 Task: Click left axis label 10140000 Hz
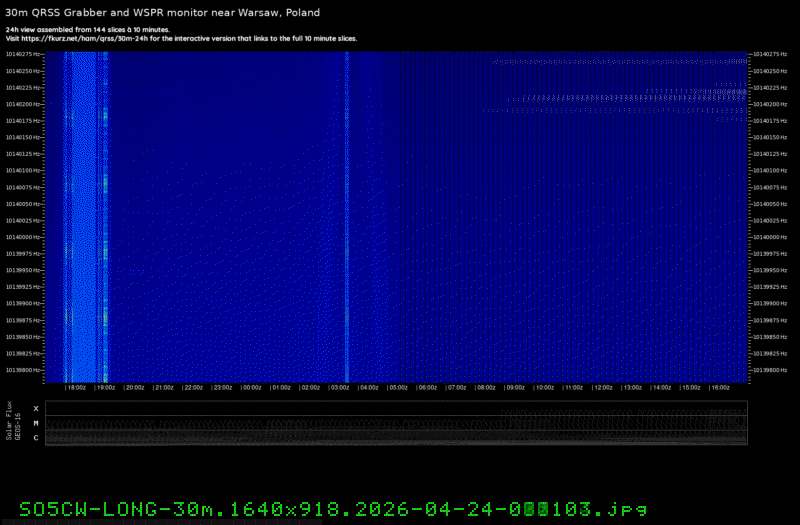pyautogui.click(x=23, y=237)
